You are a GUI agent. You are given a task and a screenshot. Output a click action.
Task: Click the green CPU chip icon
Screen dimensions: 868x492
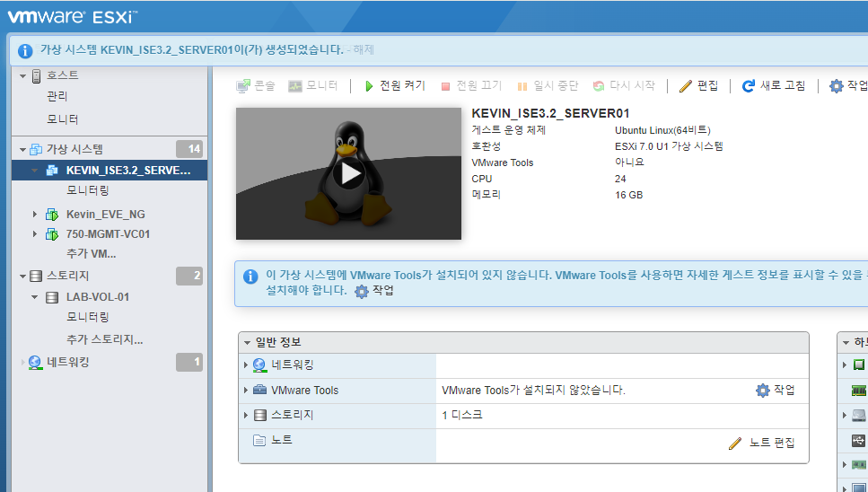coord(859,365)
